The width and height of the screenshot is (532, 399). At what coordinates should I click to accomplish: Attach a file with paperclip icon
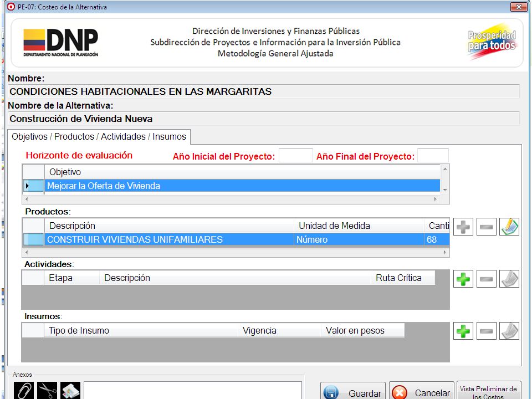click(24, 390)
